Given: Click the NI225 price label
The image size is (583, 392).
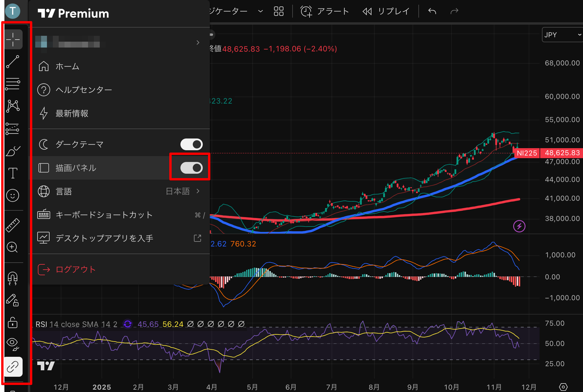Looking at the screenshot, I should click(x=527, y=153).
